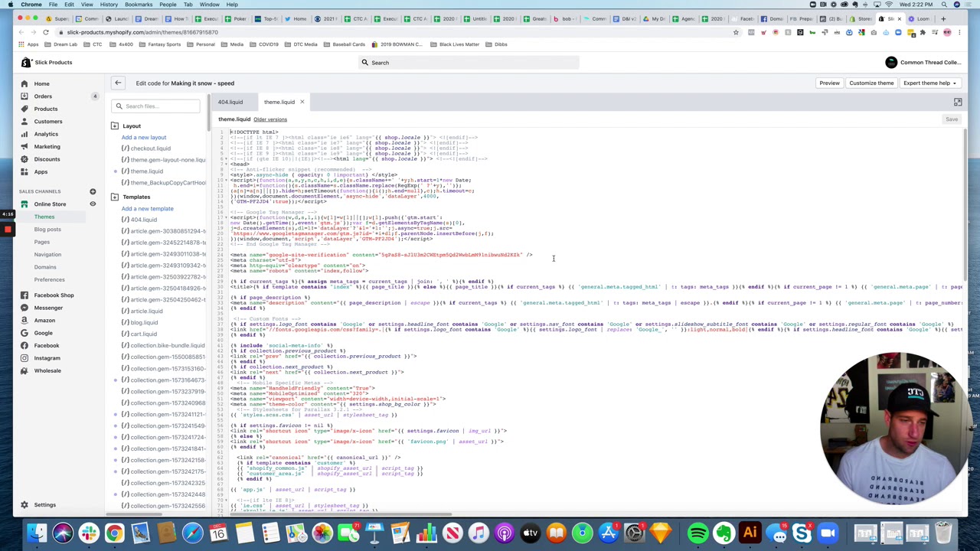Open the Orders section
Viewport: 980px width, 551px height.
coord(43,96)
